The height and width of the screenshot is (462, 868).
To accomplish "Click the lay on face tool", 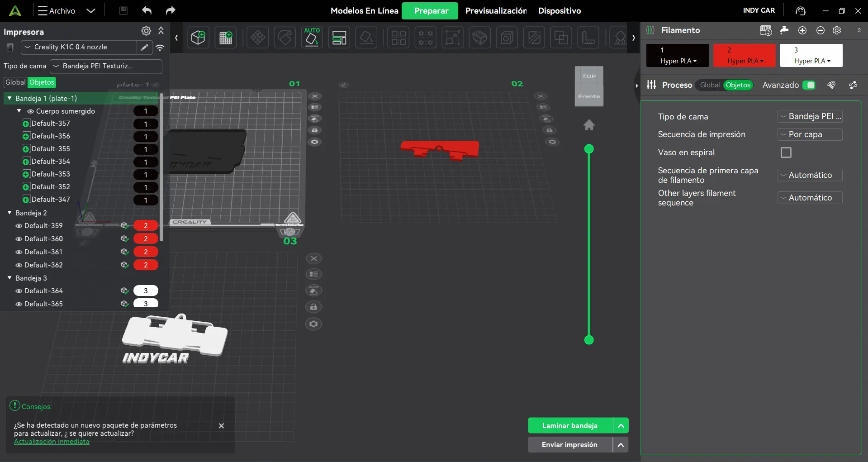I will (x=366, y=38).
